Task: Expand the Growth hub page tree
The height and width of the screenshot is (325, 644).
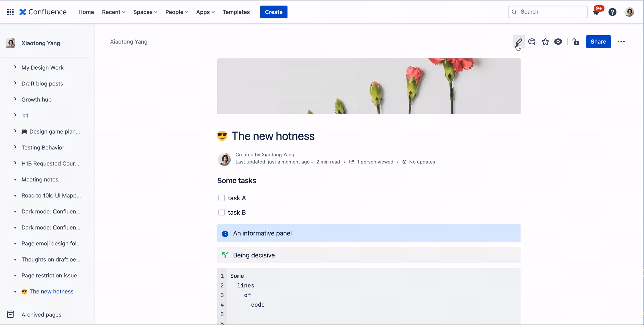Action: pos(15,99)
